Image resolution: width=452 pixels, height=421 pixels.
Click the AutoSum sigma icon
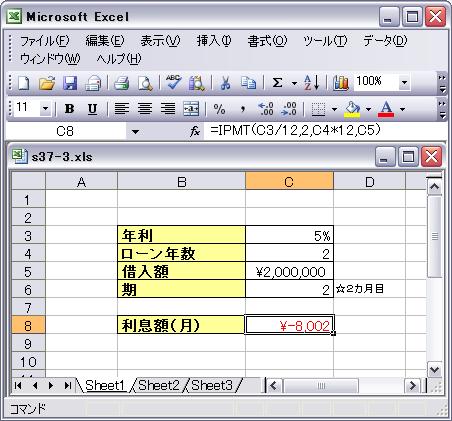pyautogui.click(x=277, y=83)
